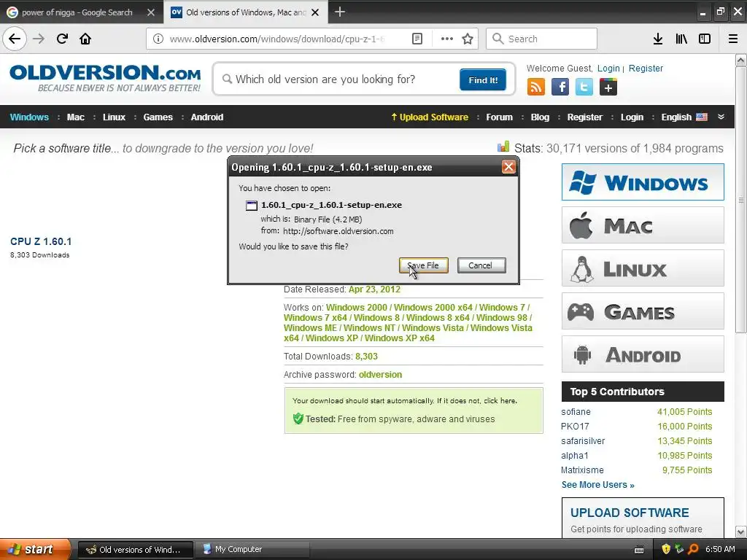The width and height of the screenshot is (747, 560).
Task: Click contributor Matrixisme
Action: 582,470
